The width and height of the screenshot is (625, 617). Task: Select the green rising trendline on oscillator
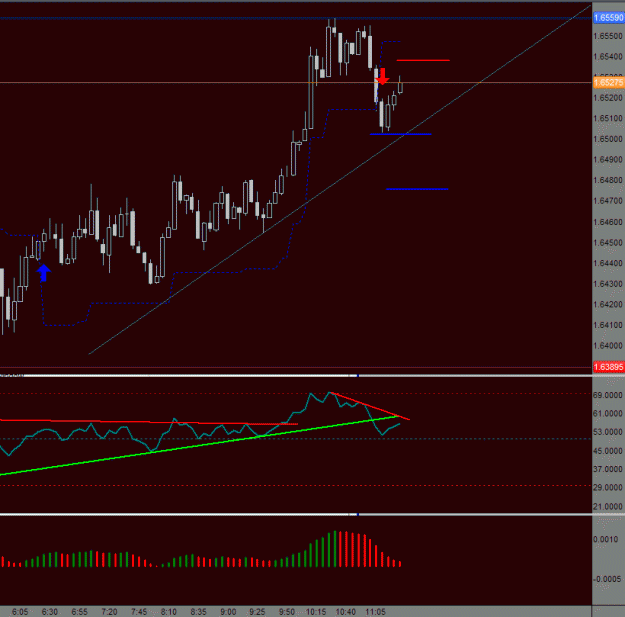(x=199, y=446)
